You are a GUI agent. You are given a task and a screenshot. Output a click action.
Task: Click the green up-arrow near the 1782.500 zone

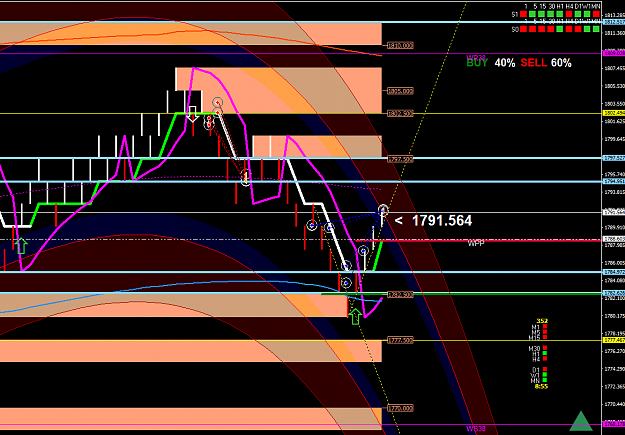coord(355,316)
